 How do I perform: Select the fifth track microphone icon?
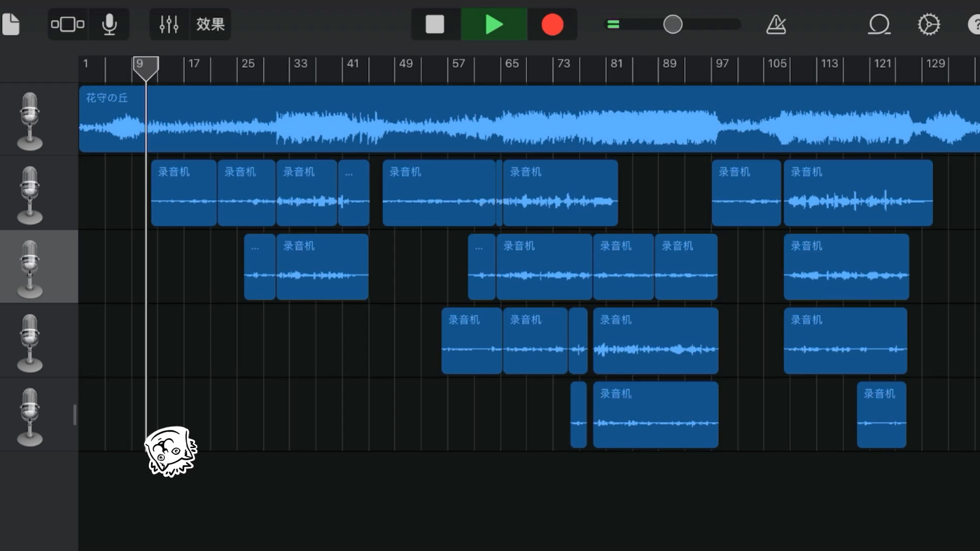click(x=30, y=417)
